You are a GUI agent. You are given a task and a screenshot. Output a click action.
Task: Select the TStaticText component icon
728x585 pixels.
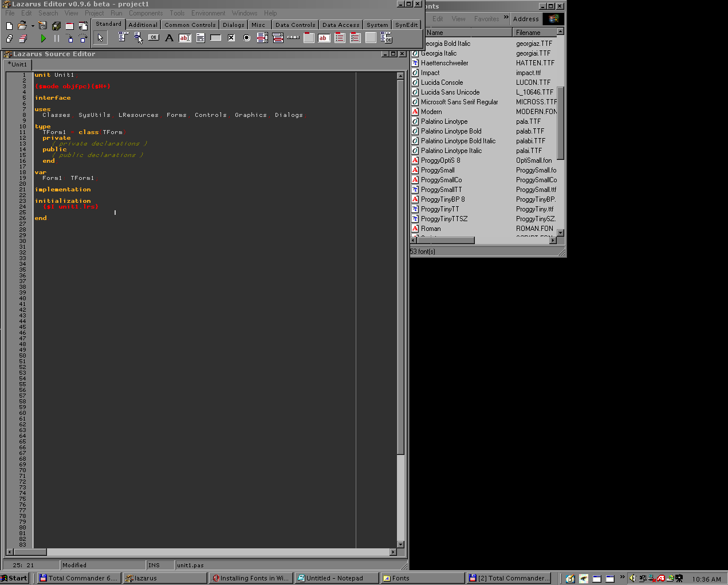[x=324, y=38]
